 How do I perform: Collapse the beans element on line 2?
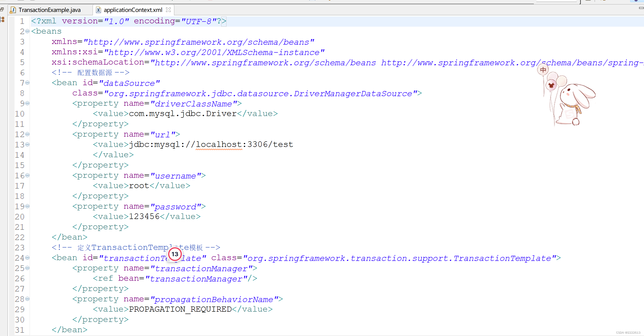28,31
